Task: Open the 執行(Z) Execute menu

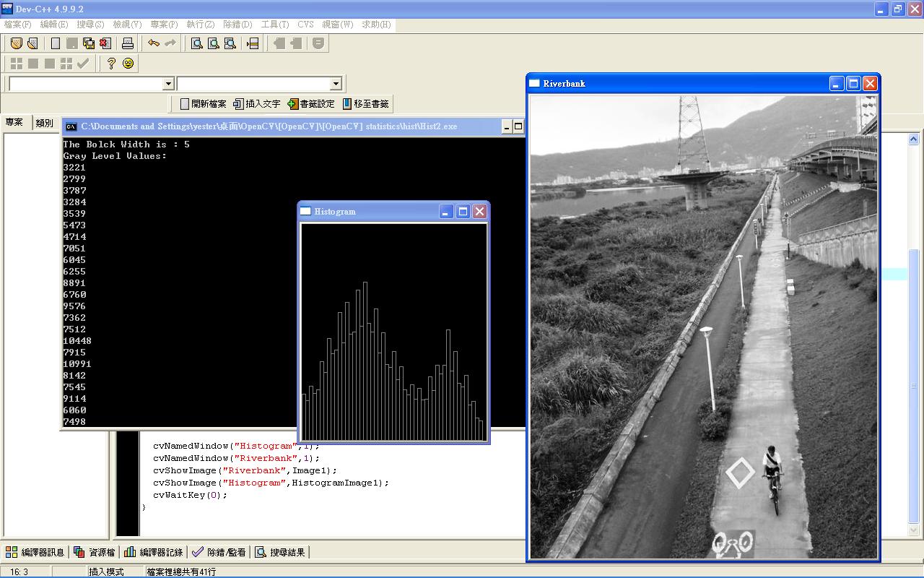Action: coord(201,25)
